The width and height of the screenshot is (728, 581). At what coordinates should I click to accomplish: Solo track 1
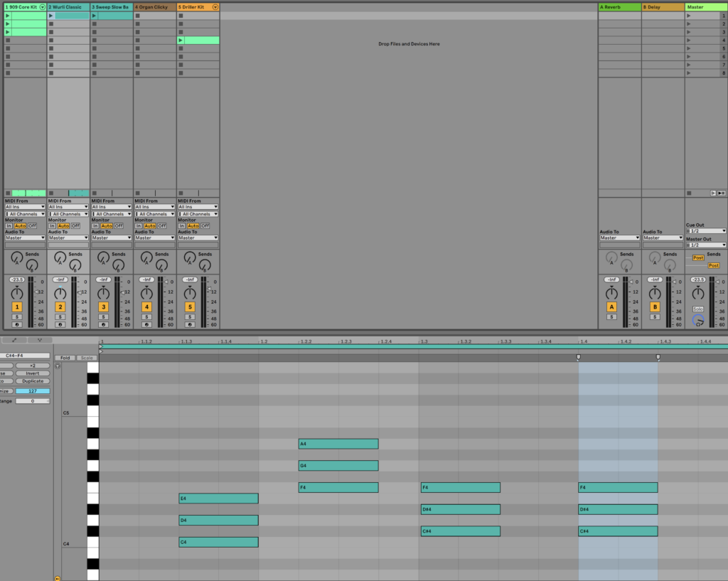pos(17,316)
